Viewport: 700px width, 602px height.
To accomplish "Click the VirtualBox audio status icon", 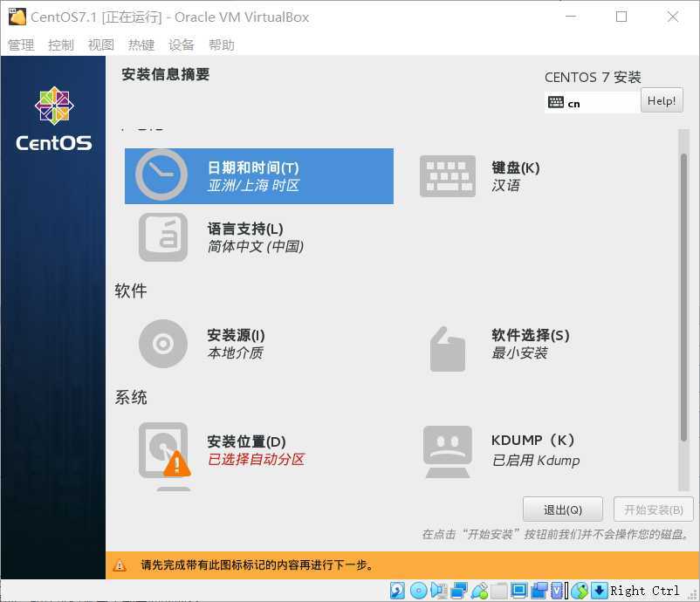I will [x=439, y=591].
